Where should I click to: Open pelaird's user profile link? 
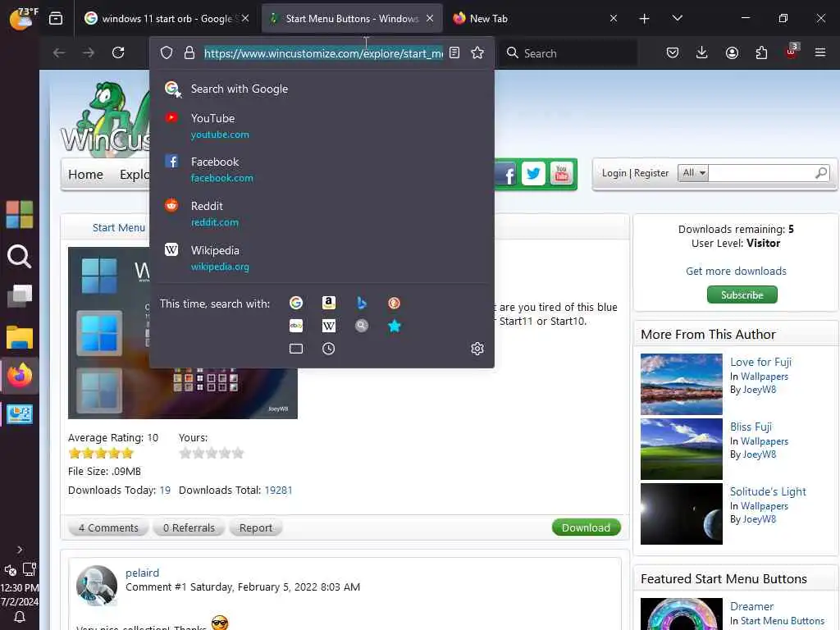pyautogui.click(x=142, y=573)
